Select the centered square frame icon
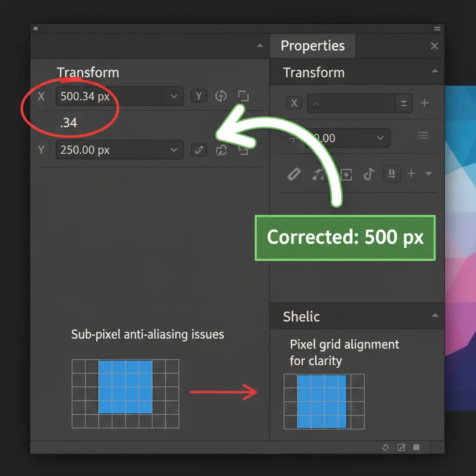Screen dimensions: 476x476 pos(346,174)
